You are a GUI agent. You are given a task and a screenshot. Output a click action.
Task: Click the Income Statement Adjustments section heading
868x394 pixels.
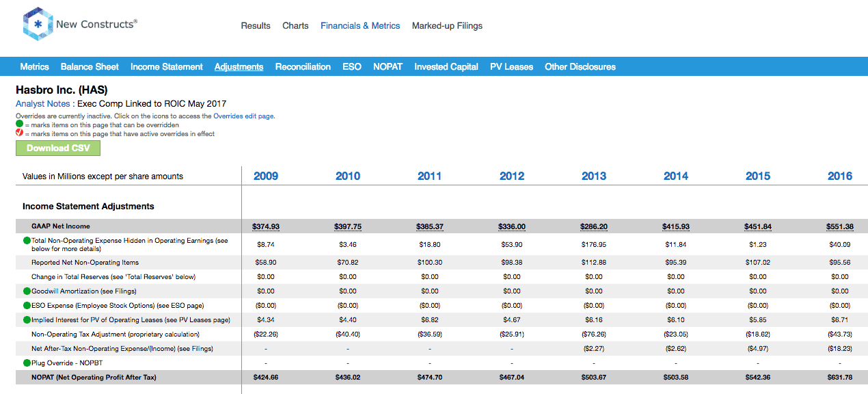88,207
